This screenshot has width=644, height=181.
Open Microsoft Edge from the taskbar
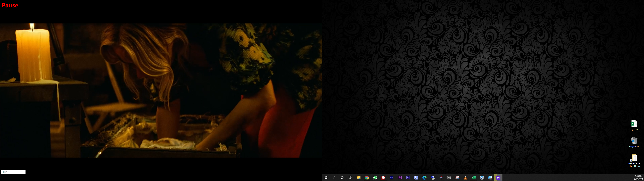click(x=424, y=178)
